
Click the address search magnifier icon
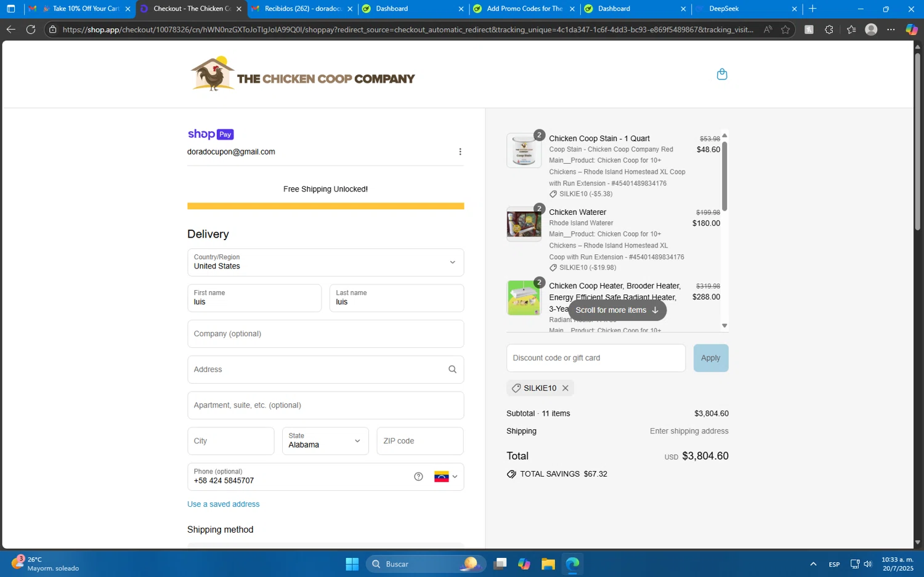coord(452,369)
